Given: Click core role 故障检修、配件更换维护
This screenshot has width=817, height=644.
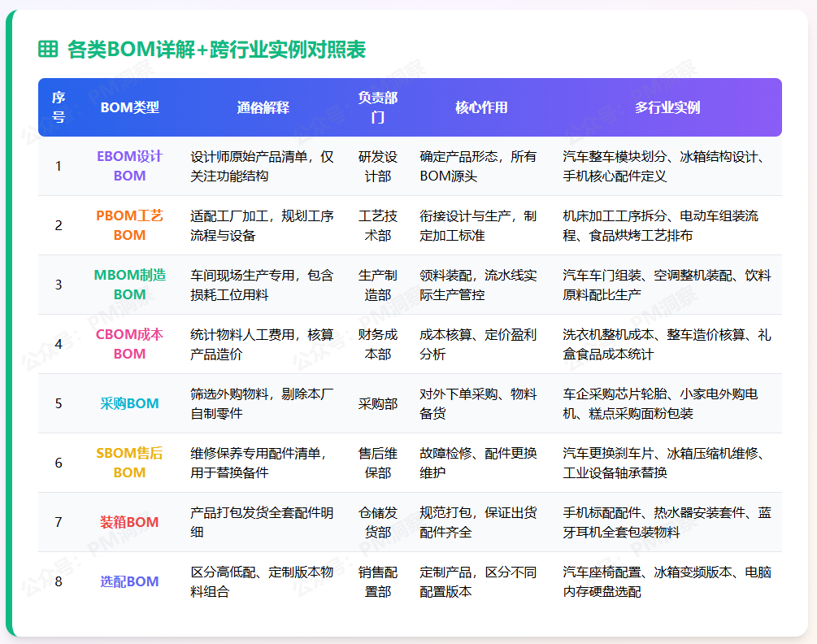Looking at the screenshot, I should coord(478,463).
